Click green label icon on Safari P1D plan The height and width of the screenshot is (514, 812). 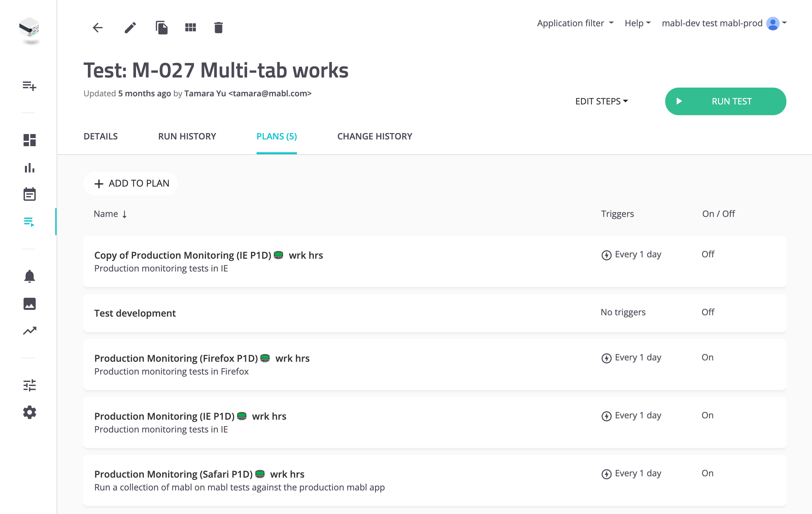260,474
